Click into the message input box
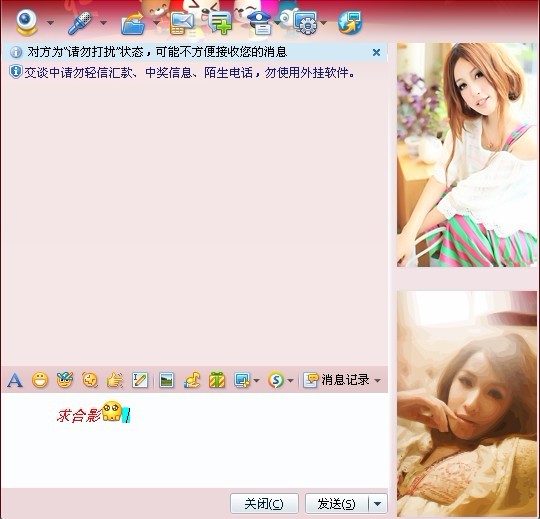Screen dimensions: 540x519 click(x=195, y=440)
